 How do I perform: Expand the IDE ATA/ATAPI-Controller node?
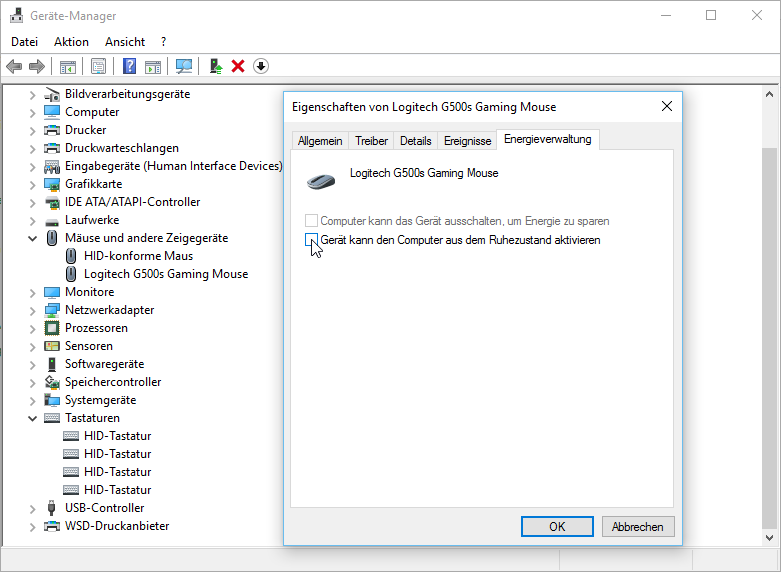coord(32,202)
